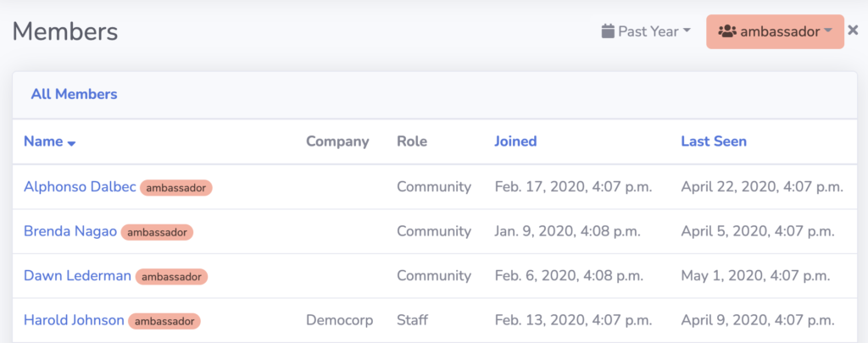
Task: Expand the ambassador tag filter dropdown
Action: 775,31
